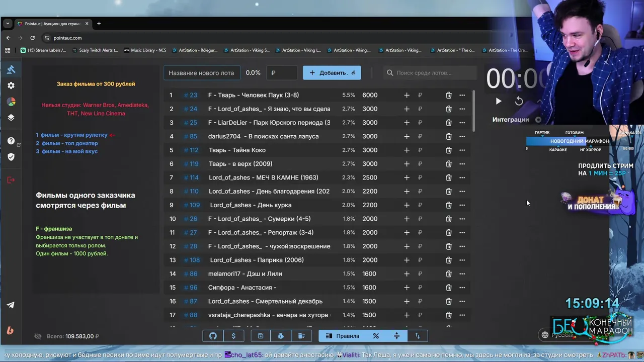
Task: Click the plus icon for Lord_of_ashes - День курка
Action: pos(407,205)
